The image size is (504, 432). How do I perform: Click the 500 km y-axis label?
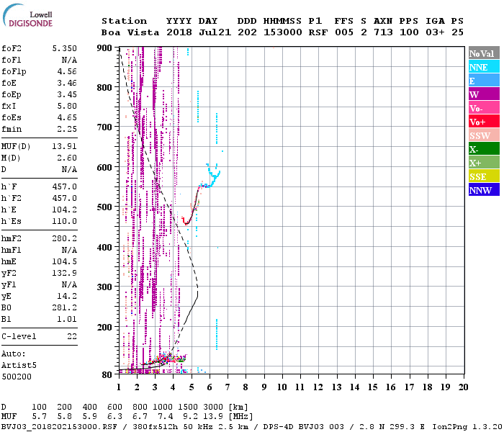tap(104, 207)
